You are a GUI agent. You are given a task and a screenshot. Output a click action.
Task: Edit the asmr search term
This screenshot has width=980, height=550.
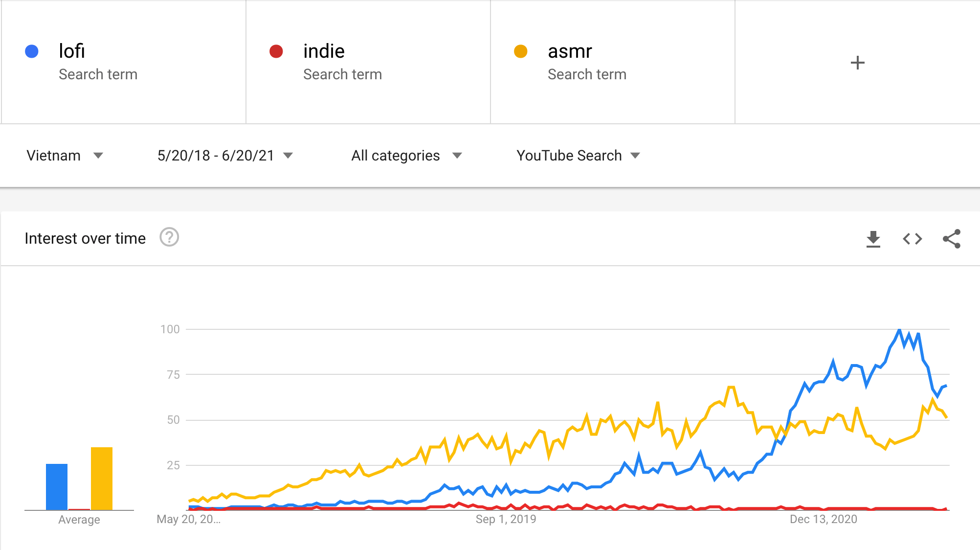(570, 51)
